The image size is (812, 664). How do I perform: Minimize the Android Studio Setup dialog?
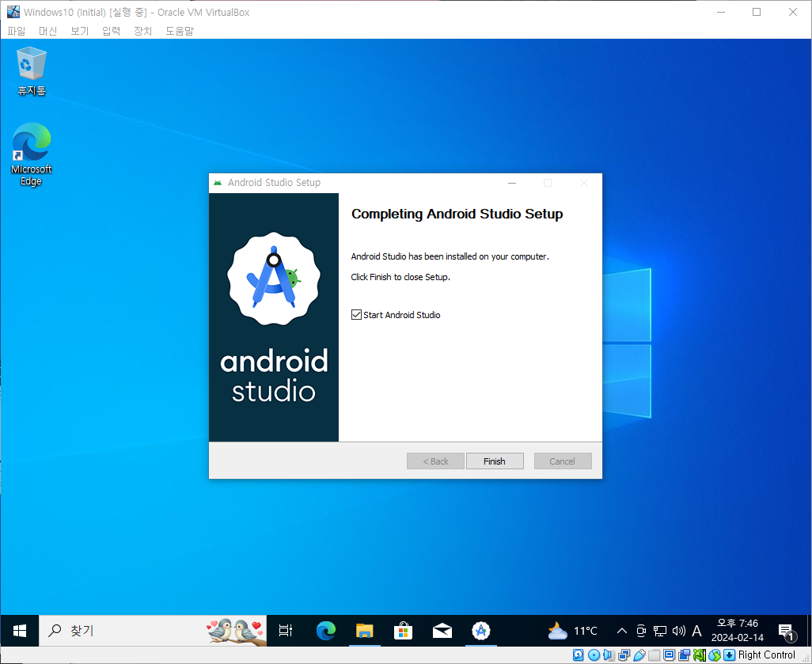tap(512, 183)
